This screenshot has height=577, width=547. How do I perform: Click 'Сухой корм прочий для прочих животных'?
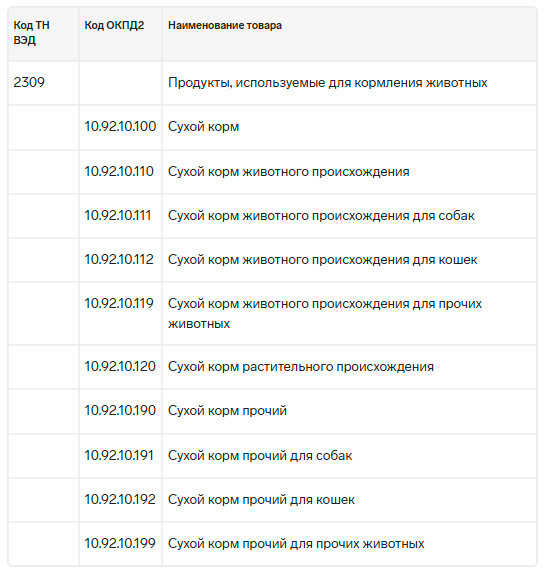[x=296, y=544]
